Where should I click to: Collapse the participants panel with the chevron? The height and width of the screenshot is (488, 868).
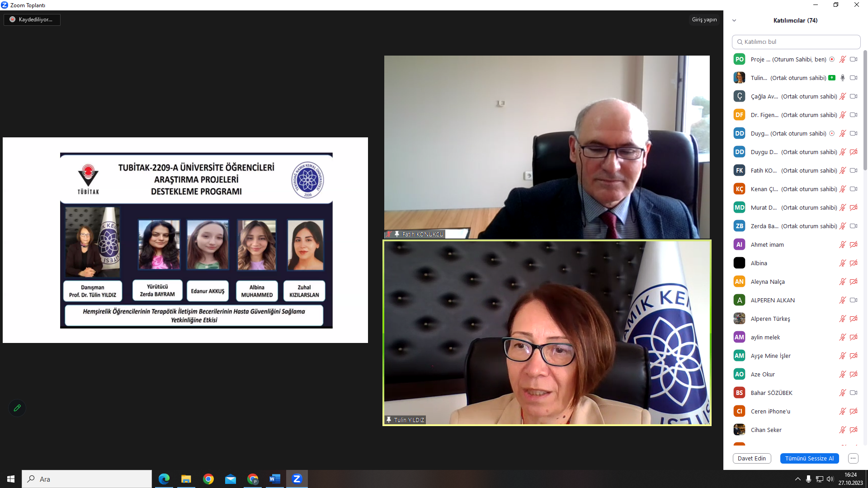(734, 20)
